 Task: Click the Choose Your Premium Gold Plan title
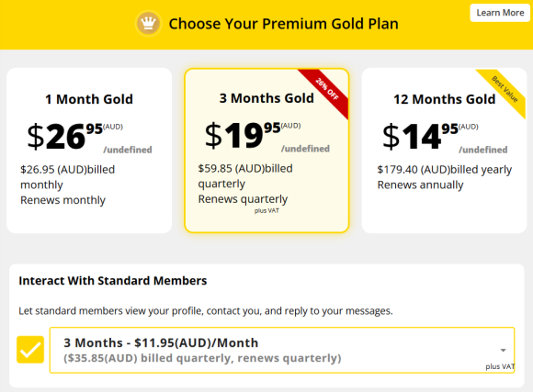click(x=283, y=24)
